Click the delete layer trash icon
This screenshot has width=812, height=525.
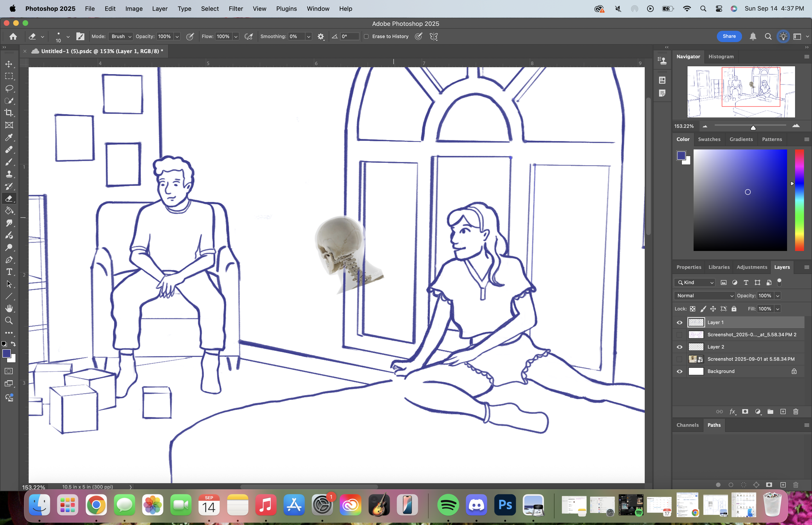tap(796, 412)
